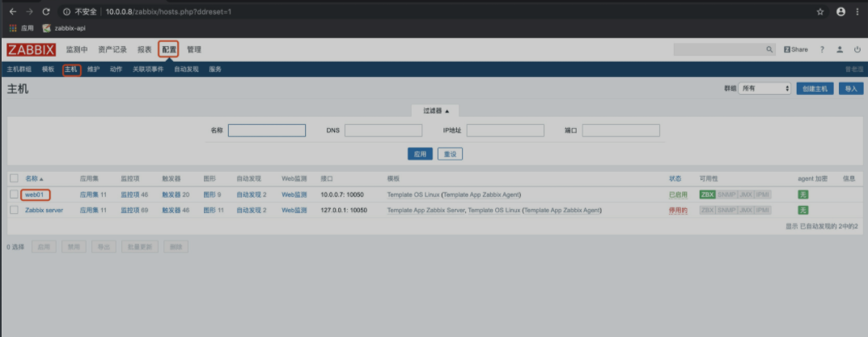This screenshot has height=337, width=868.
Task: Open the Chrome profile avatar icon
Action: tap(840, 11)
